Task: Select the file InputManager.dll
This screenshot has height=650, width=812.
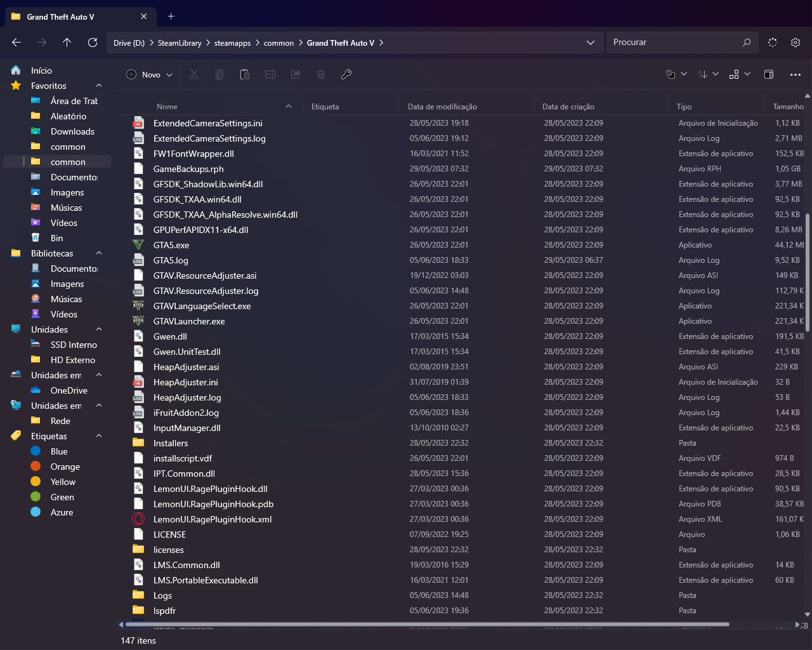Action: 187,428
